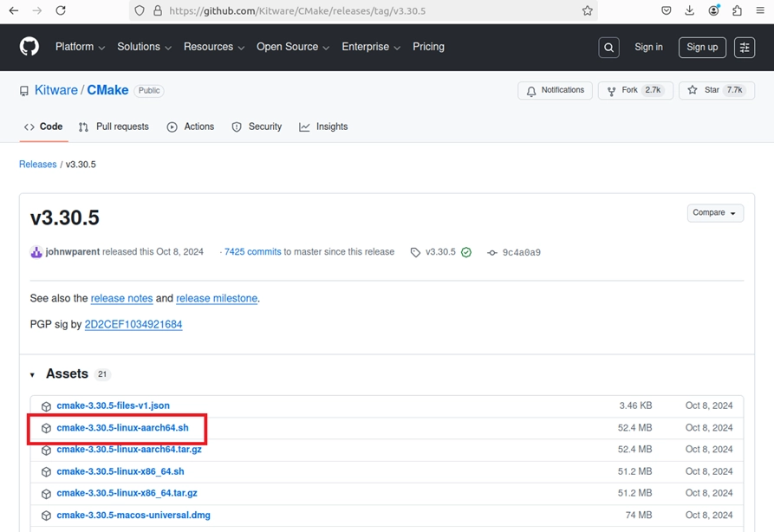Expand the Open Source menu
The width and height of the screenshot is (774, 532).
pyautogui.click(x=292, y=47)
